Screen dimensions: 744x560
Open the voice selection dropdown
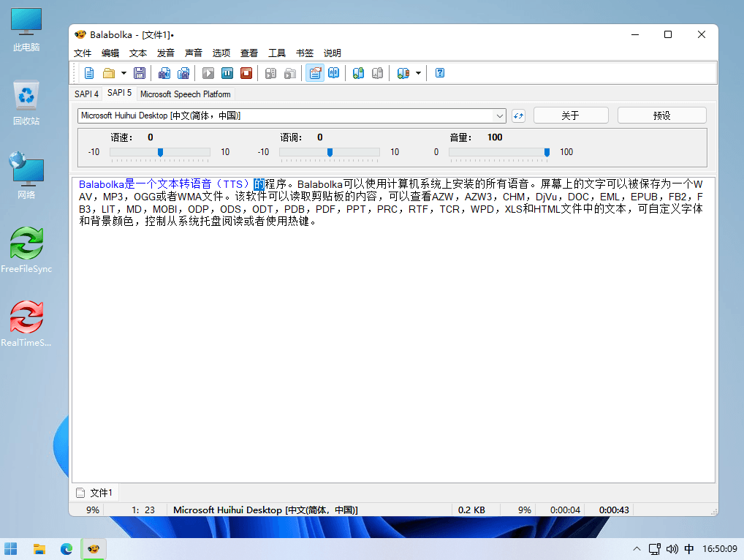500,115
